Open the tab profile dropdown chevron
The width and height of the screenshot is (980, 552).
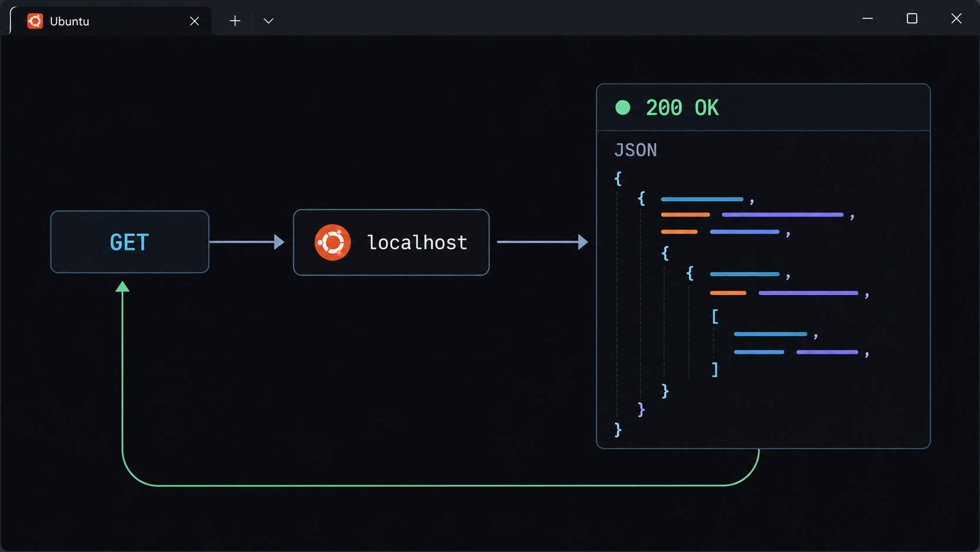268,21
